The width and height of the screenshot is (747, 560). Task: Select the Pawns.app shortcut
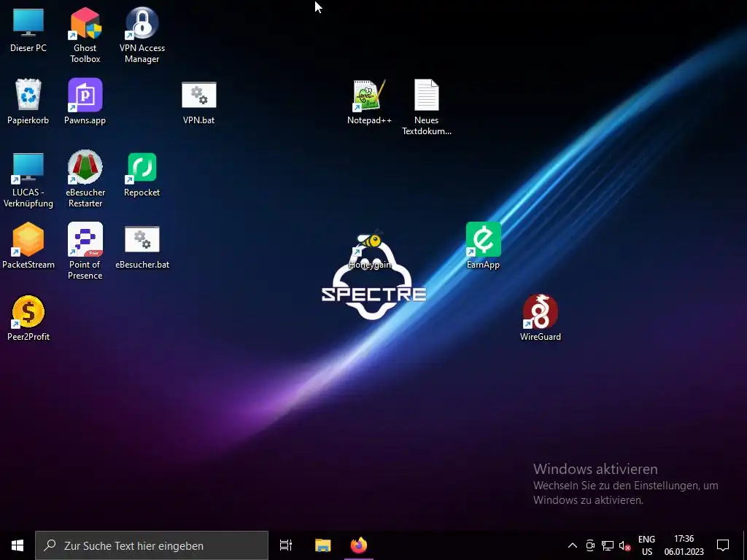pos(85,102)
